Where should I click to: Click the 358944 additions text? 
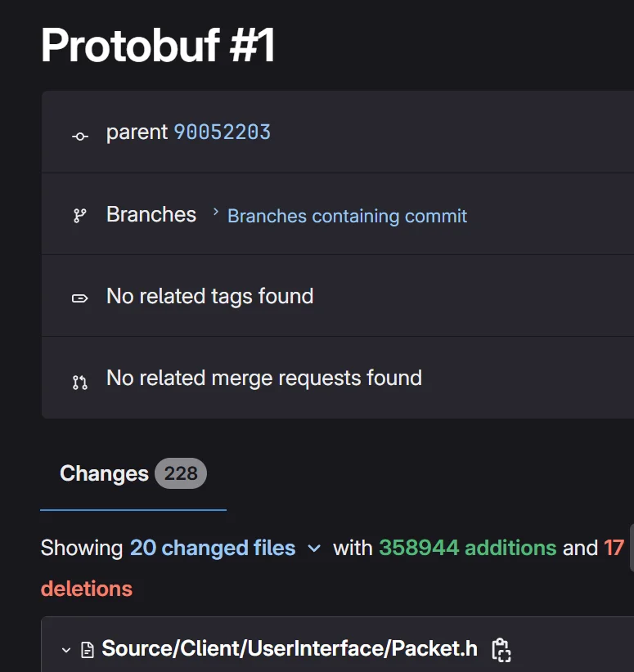[467, 548]
